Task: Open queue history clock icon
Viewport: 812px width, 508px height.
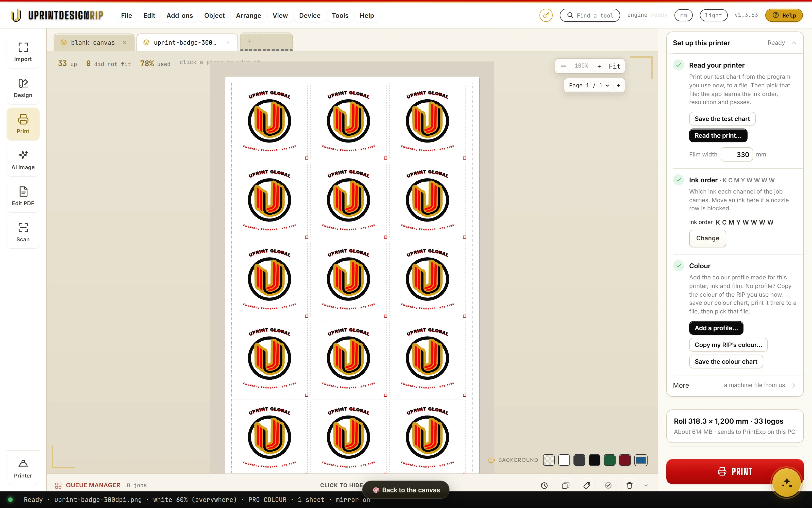Action: pos(544,485)
